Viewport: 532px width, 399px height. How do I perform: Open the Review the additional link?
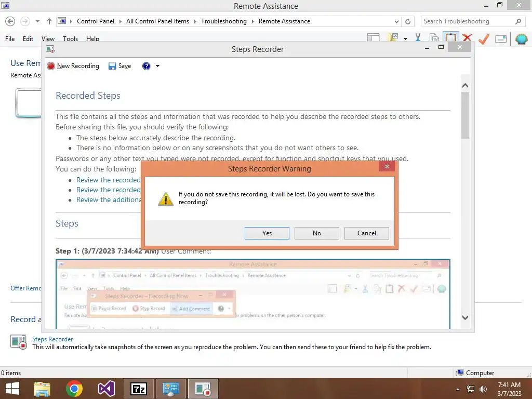[109, 199]
